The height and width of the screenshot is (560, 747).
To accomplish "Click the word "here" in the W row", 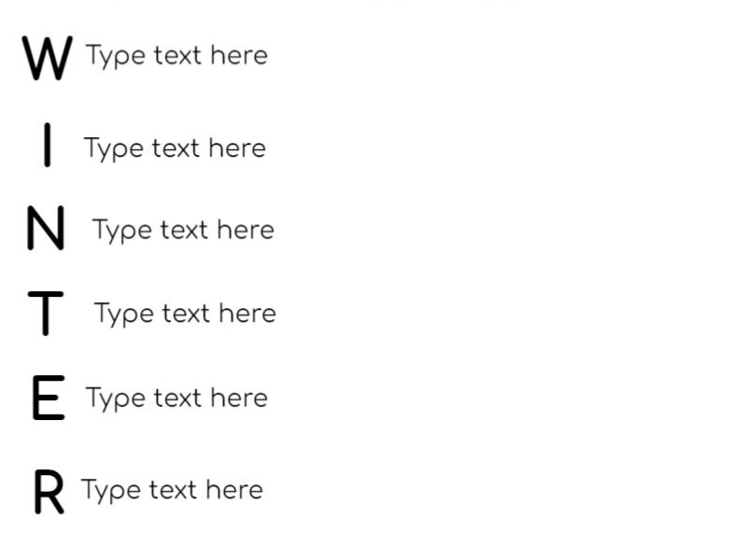I will tap(238, 56).
